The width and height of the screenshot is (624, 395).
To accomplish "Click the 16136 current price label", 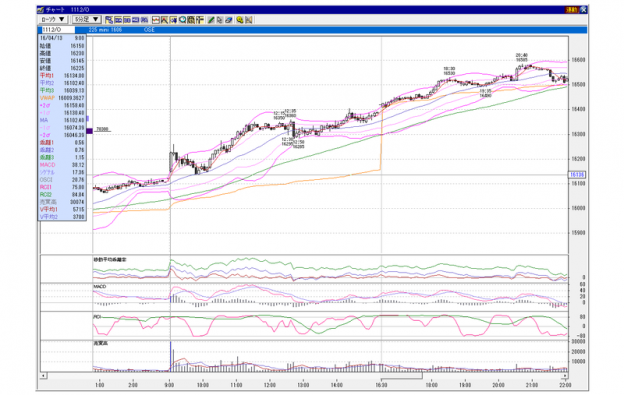I will [x=576, y=175].
